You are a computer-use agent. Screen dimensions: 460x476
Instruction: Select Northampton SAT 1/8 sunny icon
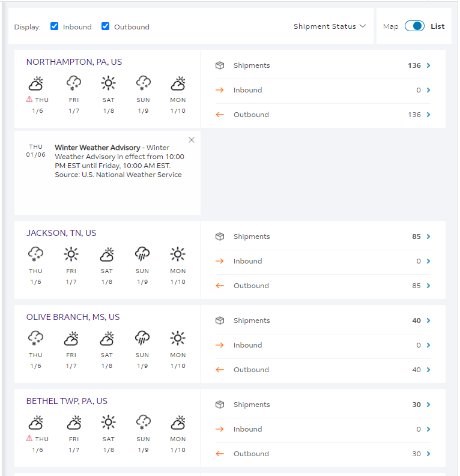coord(109,83)
